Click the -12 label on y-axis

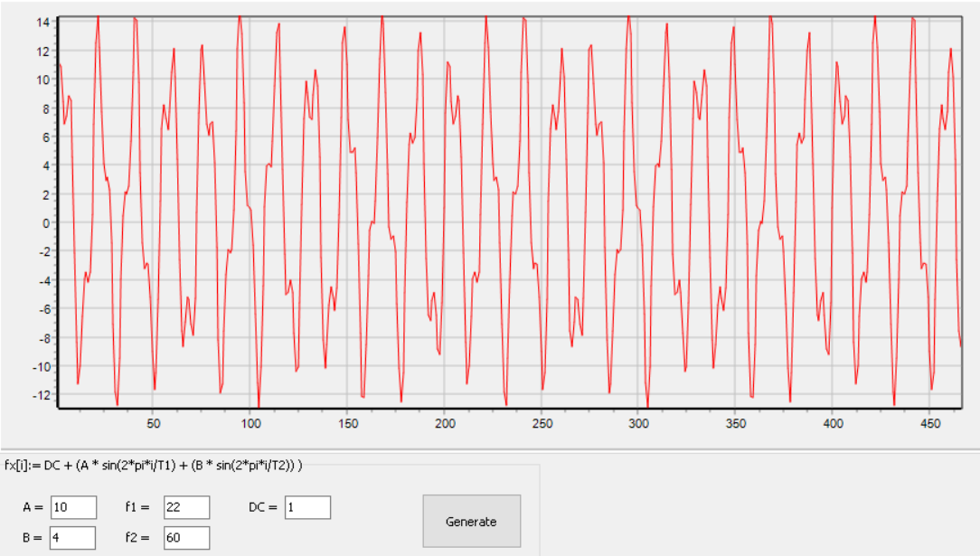tap(41, 396)
